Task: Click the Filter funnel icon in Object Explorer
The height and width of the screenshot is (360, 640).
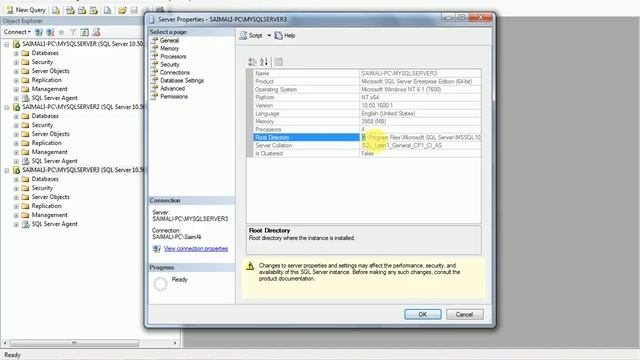Action: pyautogui.click(x=73, y=32)
